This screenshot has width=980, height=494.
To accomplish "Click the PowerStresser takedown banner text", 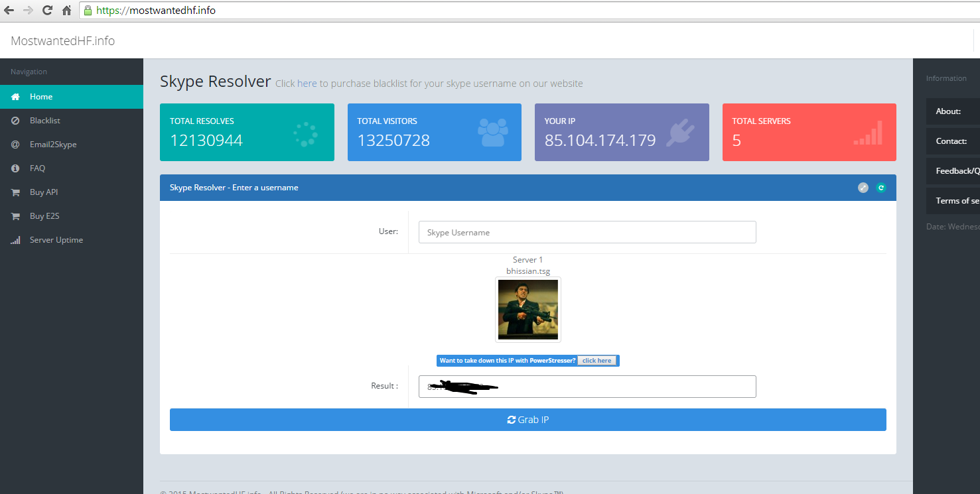I will (x=508, y=361).
